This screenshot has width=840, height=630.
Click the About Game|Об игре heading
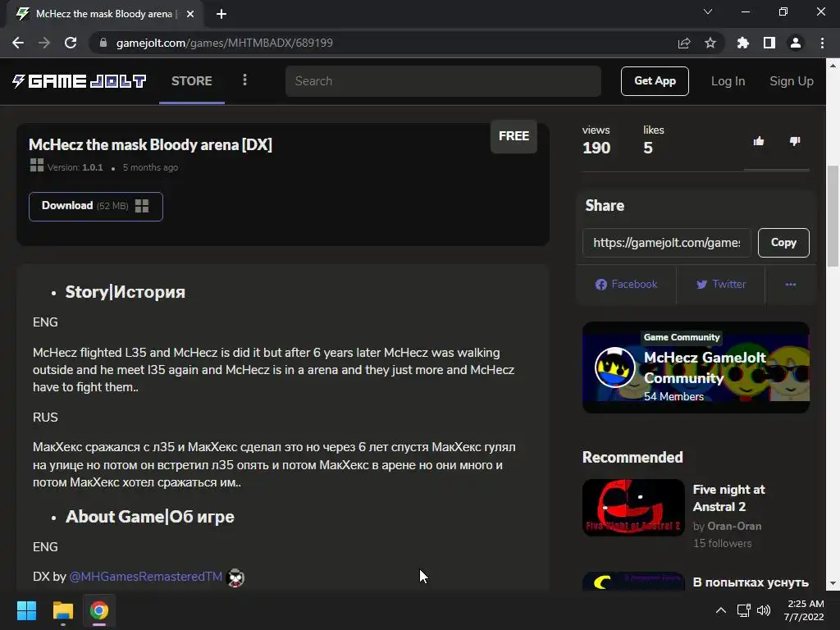(149, 517)
